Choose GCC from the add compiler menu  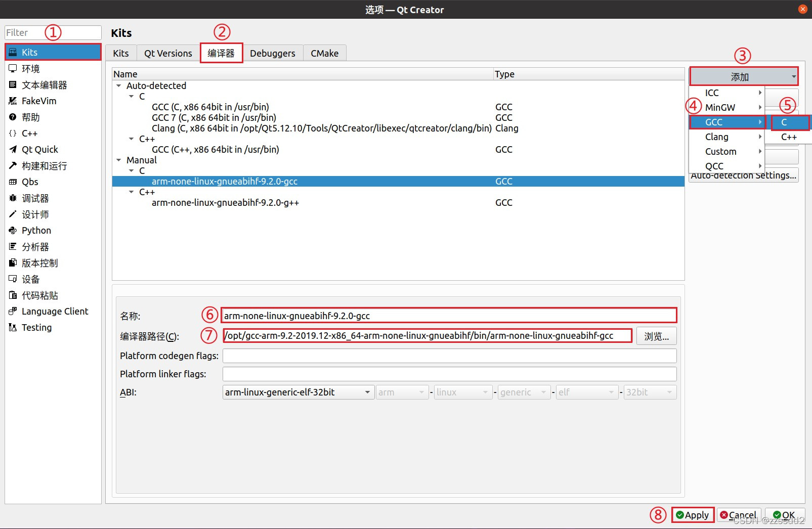(x=726, y=122)
